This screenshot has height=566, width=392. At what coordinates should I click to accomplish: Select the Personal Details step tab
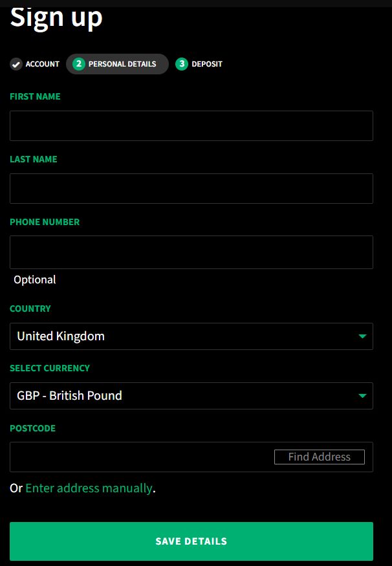117,64
